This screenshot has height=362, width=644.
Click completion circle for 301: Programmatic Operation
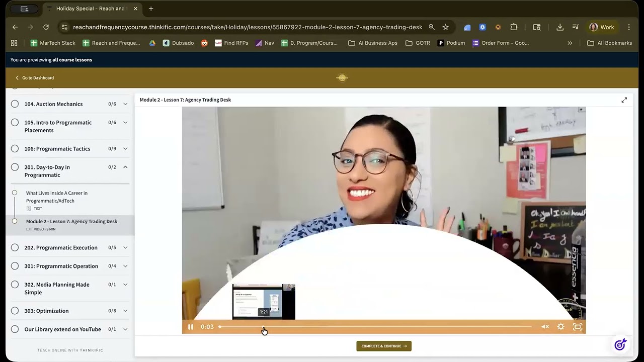pos(15,266)
